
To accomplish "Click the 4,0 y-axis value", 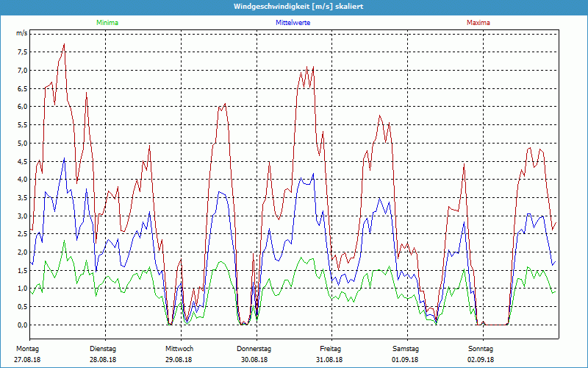I will click(22, 180).
